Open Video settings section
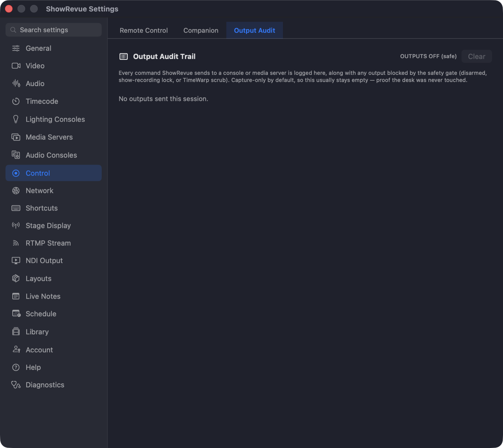 tap(53, 66)
